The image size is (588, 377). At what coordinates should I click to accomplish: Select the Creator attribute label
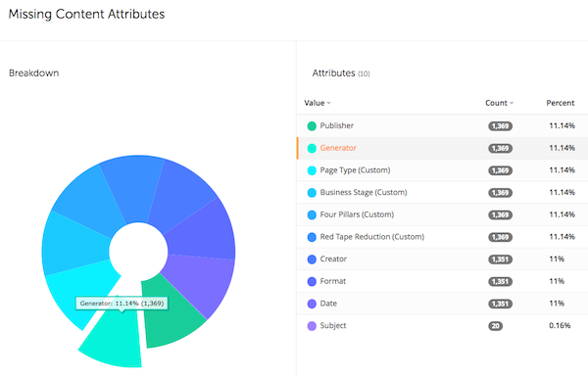[333, 259]
